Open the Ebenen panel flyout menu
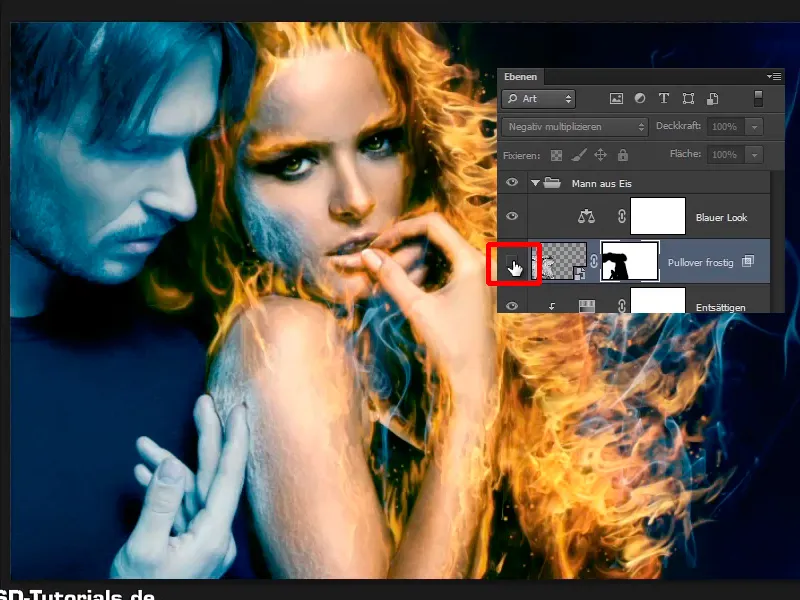This screenshot has width=800, height=600. [x=774, y=77]
